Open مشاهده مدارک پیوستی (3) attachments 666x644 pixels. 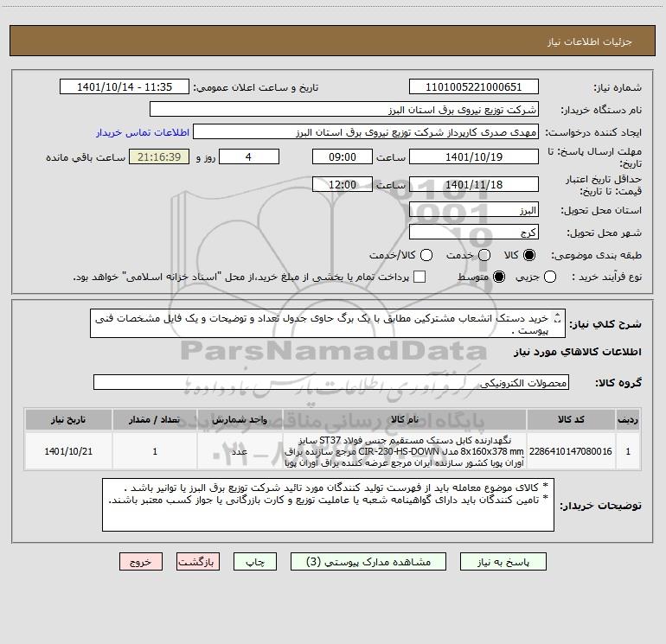click(368, 562)
